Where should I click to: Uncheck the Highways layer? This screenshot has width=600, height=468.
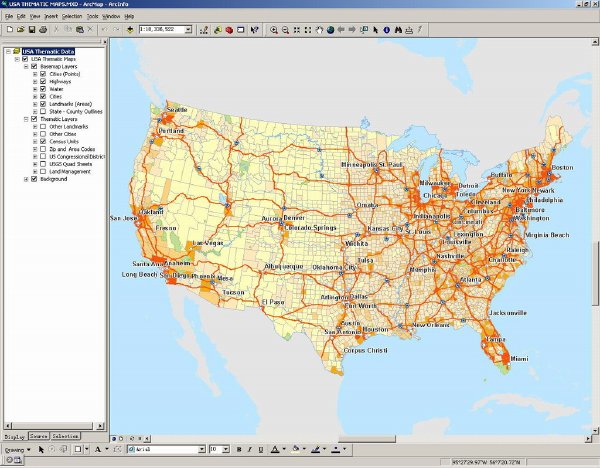tap(43, 82)
